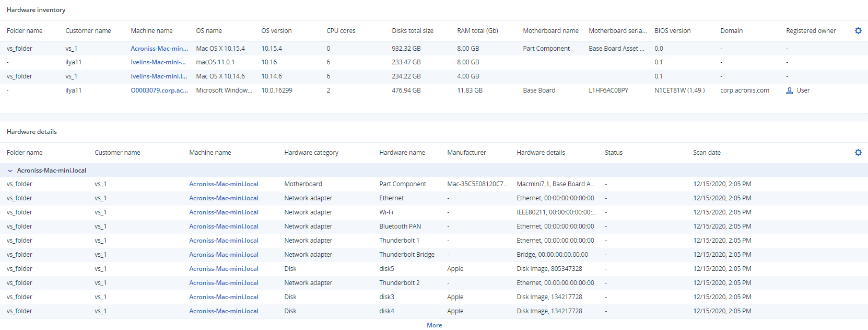
Task: Open Hardware inventory table settings gear
Action: [858, 31]
